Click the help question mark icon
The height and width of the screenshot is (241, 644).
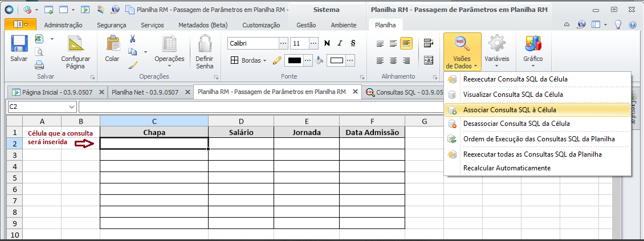click(x=633, y=25)
